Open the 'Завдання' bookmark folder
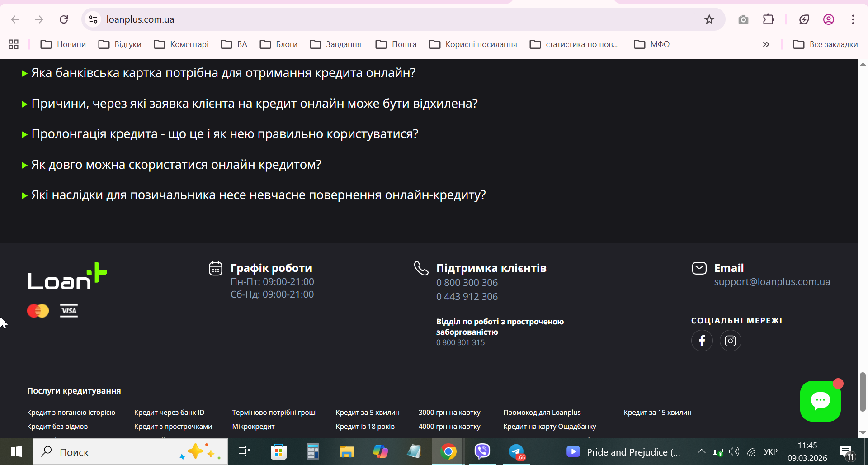Image resolution: width=868 pixels, height=465 pixels. 335,44
